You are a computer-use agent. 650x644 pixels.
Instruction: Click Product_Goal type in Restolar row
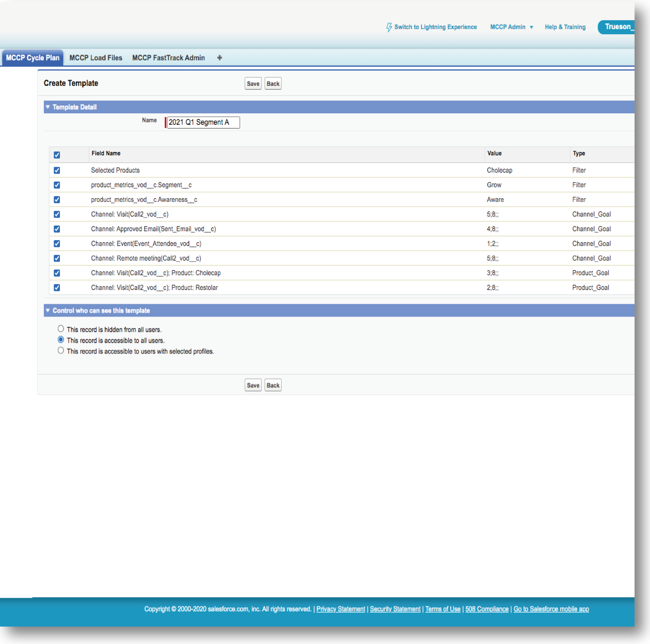(x=590, y=288)
